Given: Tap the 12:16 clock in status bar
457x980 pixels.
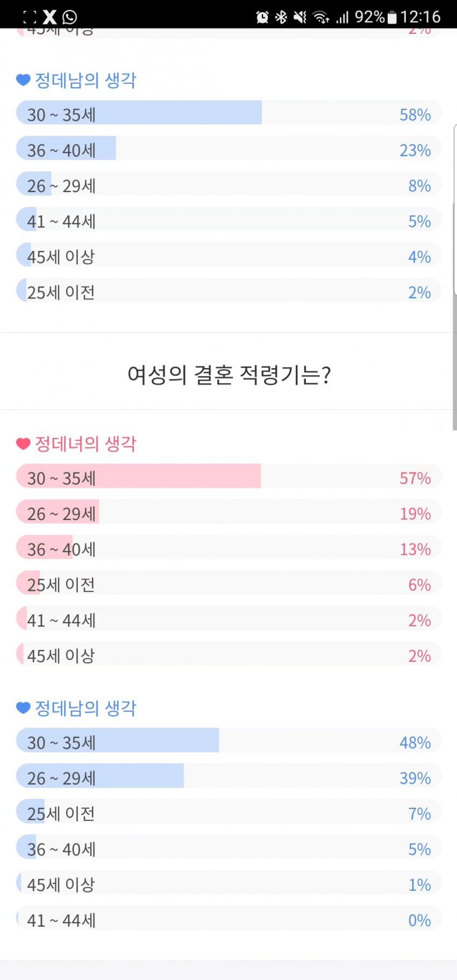Looking at the screenshot, I should [x=420, y=17].
